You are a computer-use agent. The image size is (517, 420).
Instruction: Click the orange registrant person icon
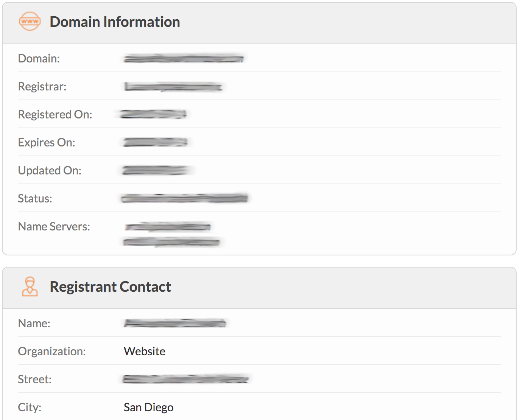(x=30, y=286)
